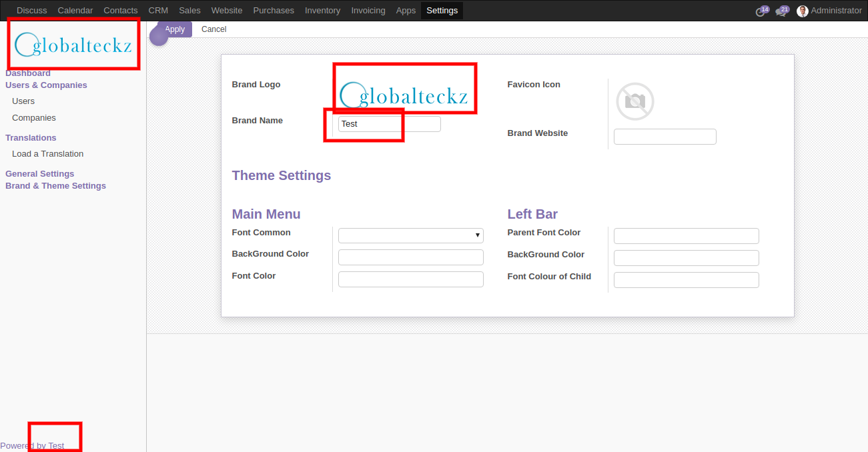The image size is (868, 452).
Task: Focus the Brand Website input field
Action: (x=665, y=137)
